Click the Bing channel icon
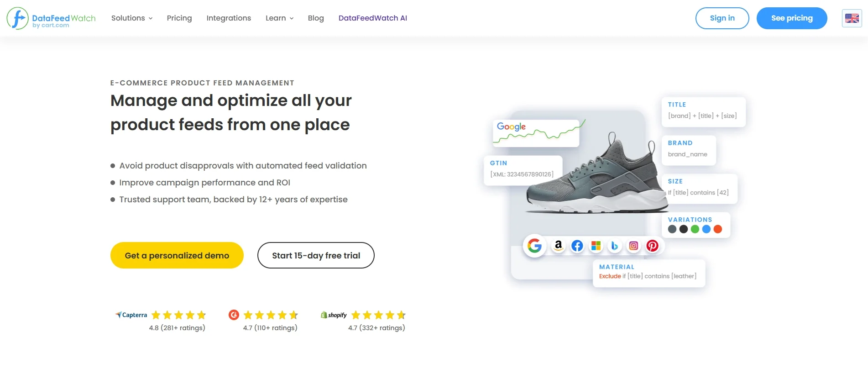The height and width of the screenshot is (374, 868). tap(615, 246)
